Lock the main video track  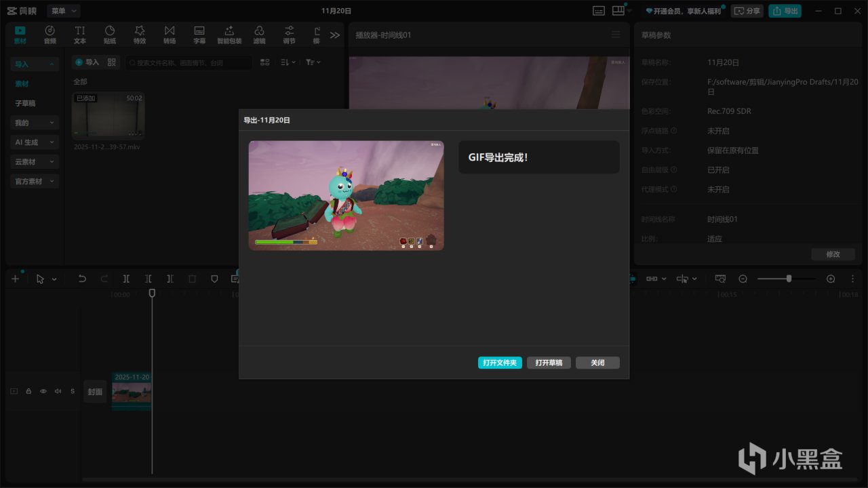point(28,391)
